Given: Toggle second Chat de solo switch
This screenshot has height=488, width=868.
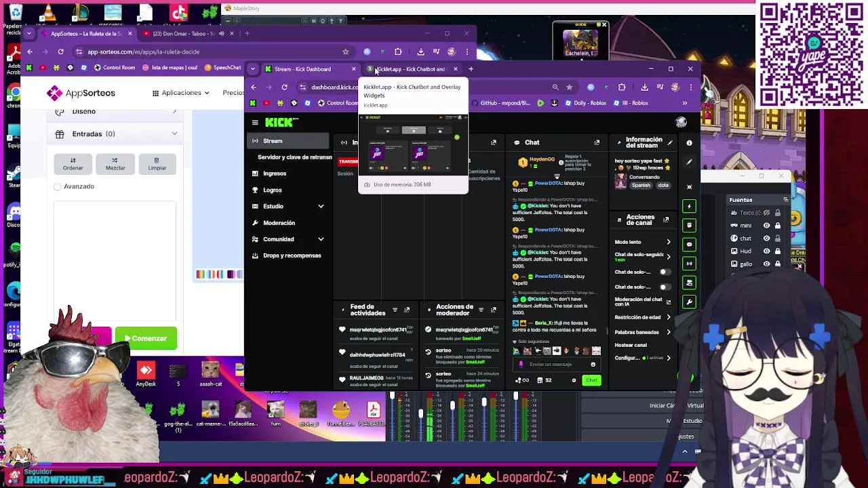Looking at the screenshot, I should coord(665,287).
